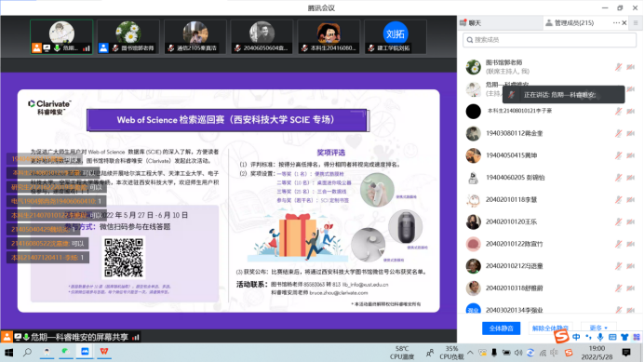Viewport: 644px width, 362px height.
Task: Mute microphone for 图书馆郭老师 in member list
Action: 618,67
